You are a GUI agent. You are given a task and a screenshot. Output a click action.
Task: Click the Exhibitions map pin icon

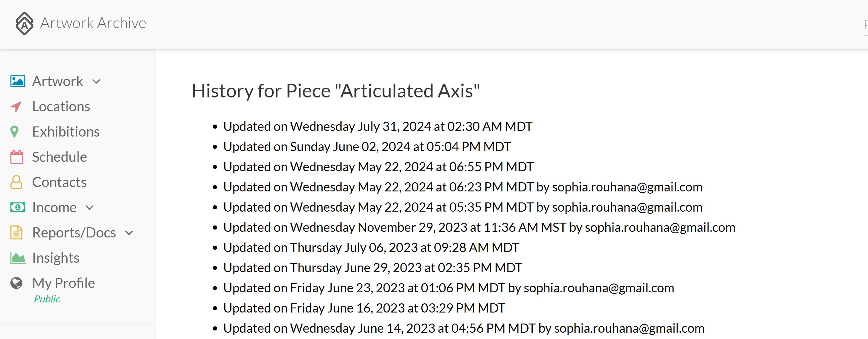click(x=15, y=132)
